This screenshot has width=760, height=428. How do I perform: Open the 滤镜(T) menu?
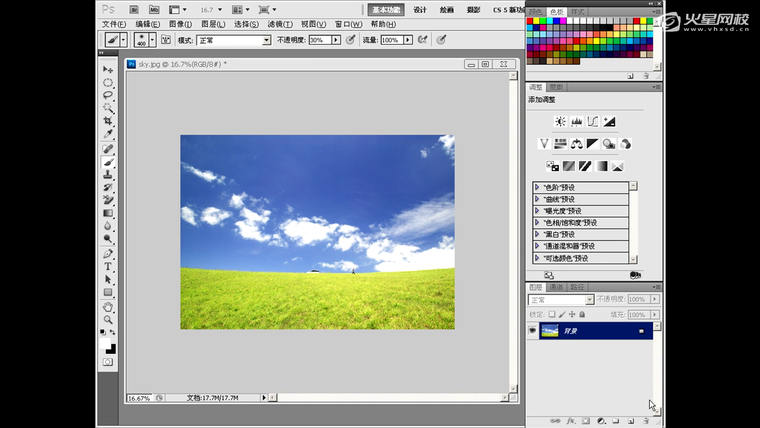coord(280,24)
